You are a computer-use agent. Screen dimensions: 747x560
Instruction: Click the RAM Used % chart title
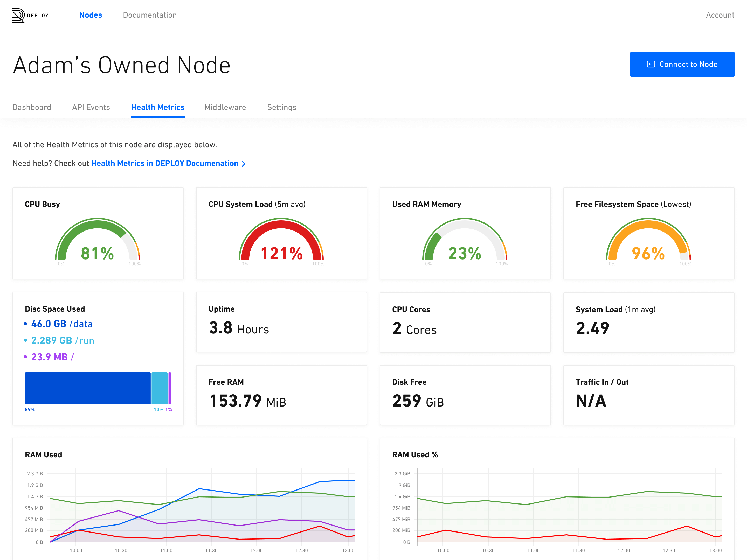pos(415,455)
